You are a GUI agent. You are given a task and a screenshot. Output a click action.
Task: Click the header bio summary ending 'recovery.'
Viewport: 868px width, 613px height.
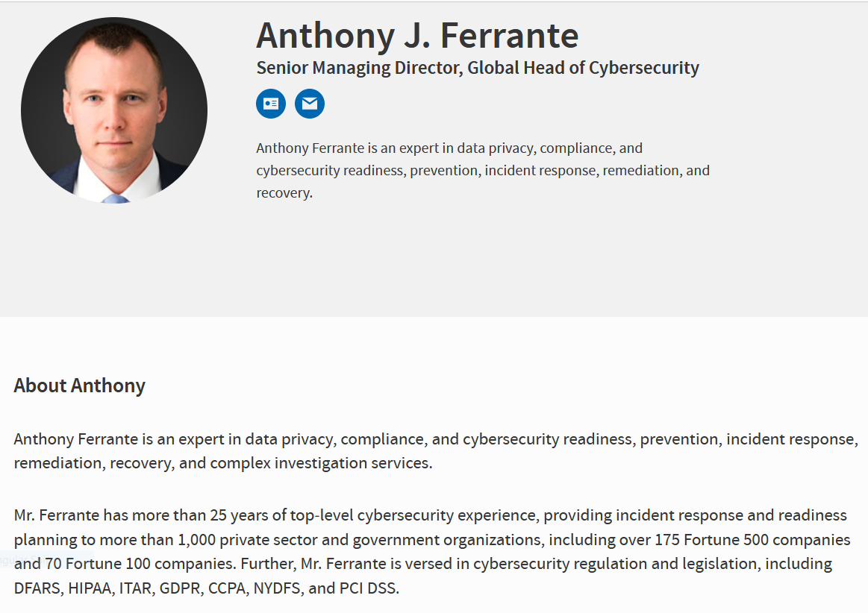tap(483, 170)
